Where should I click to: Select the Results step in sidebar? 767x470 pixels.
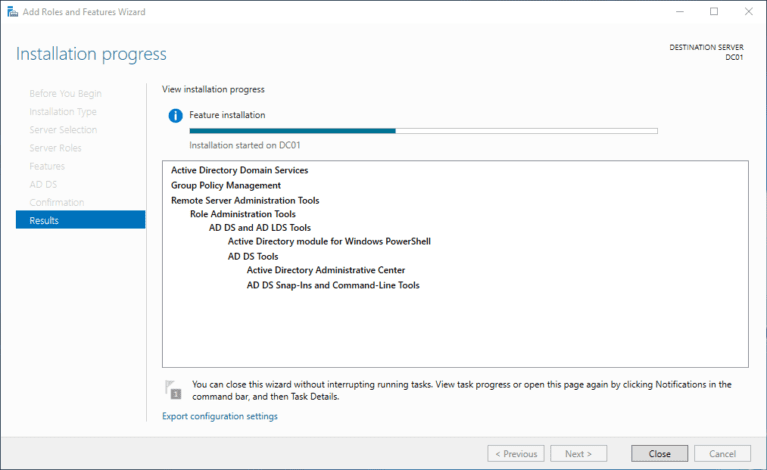pyautogui.click(x=80, y=220)
